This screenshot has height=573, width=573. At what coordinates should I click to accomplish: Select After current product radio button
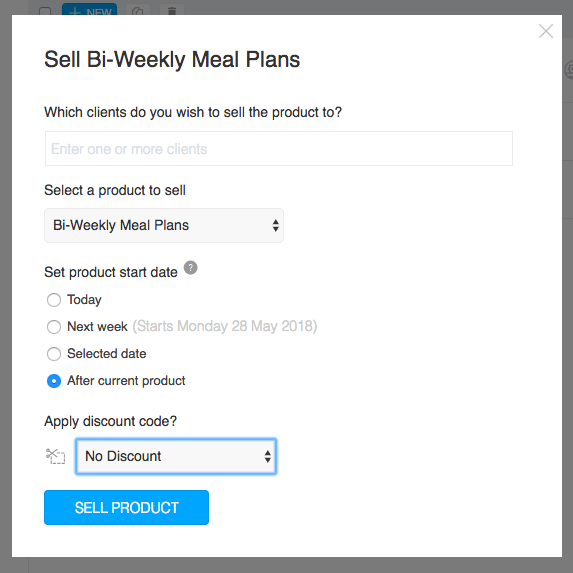pos(54,381)
